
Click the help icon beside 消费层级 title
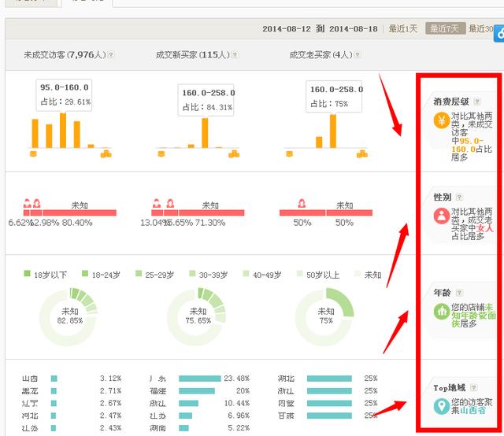(476, 102)
